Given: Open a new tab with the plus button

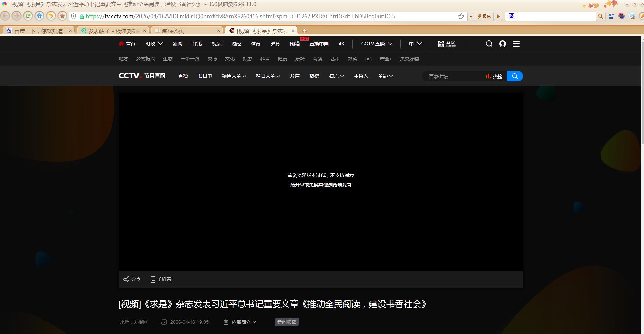Looking at the screenshot, I should pos(304,31).
